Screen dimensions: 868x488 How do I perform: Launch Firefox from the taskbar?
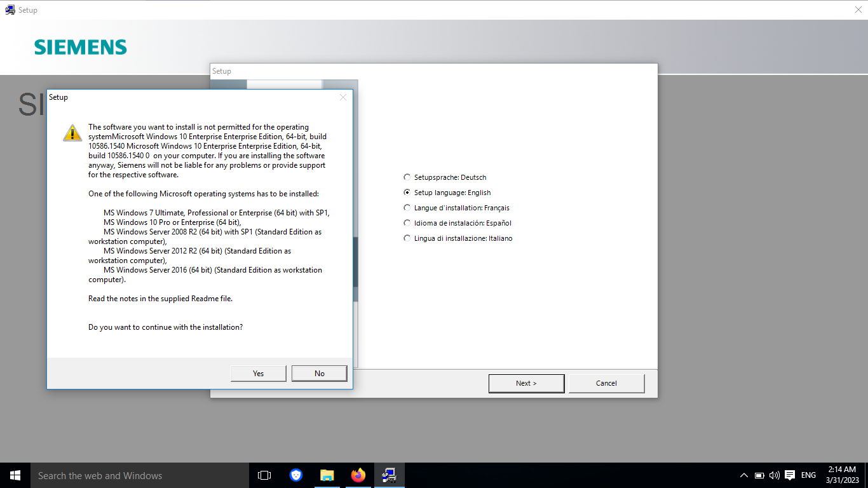358,475
